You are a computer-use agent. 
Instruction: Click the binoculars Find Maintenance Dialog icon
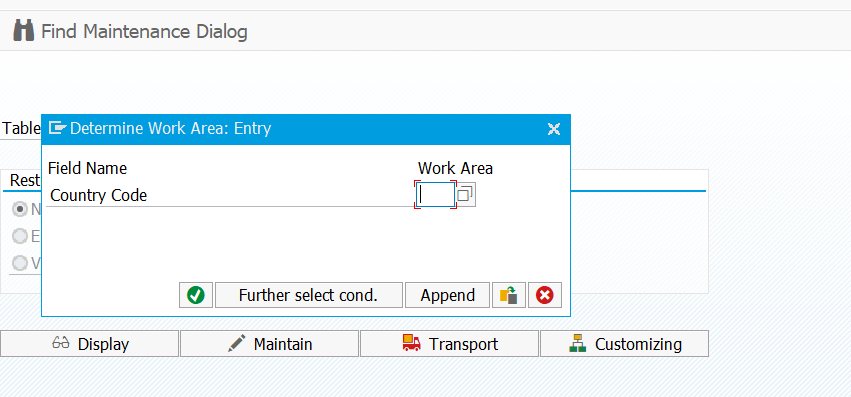pyautogui.click(x=23, y=31)
